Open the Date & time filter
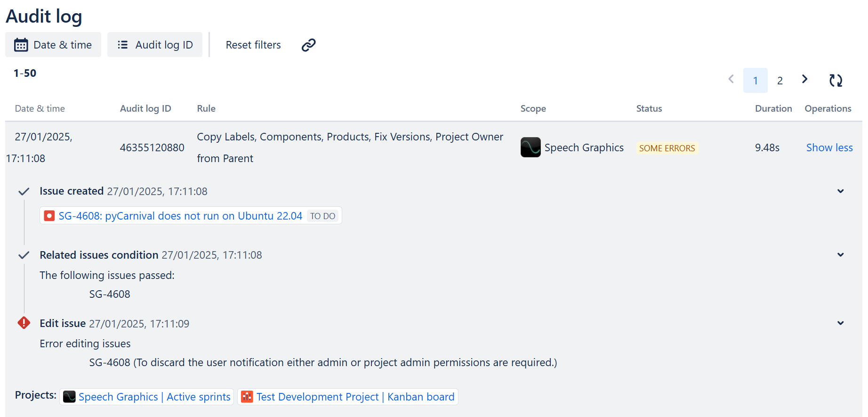The image size is (868, 417). click(x=53, y=45)
